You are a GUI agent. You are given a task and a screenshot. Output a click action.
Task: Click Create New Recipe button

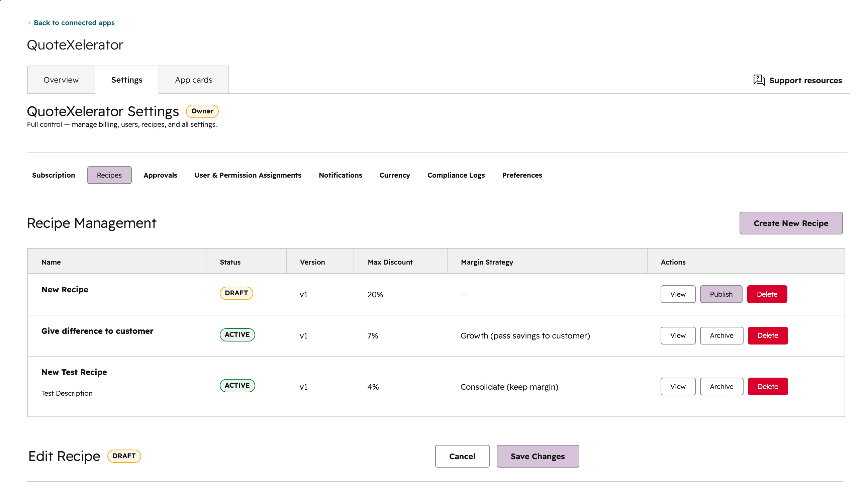pos(791,223)
